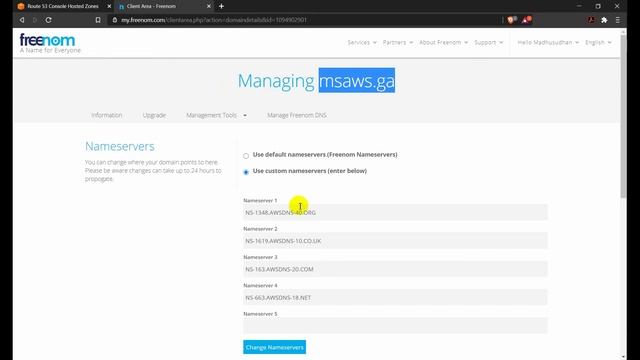Image resolution: width=640 pixels, height=360 pixels.
Task: Open the Upgrade tab
Action: (154, 115)
